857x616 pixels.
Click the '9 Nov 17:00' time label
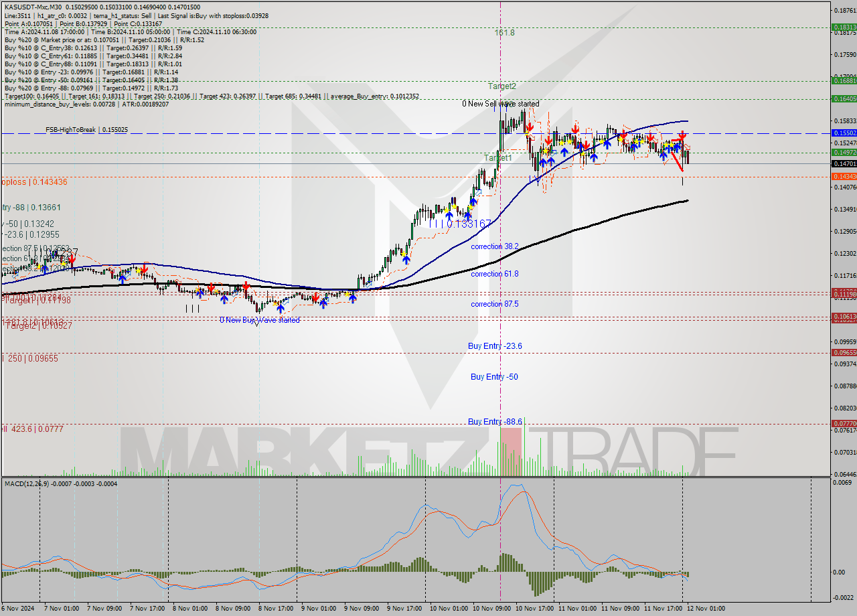point(404,608)
